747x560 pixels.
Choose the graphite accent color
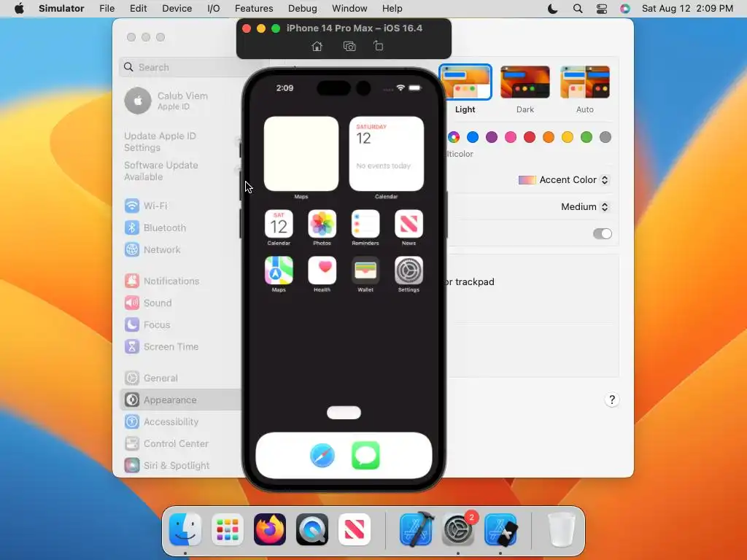[605, 137]
